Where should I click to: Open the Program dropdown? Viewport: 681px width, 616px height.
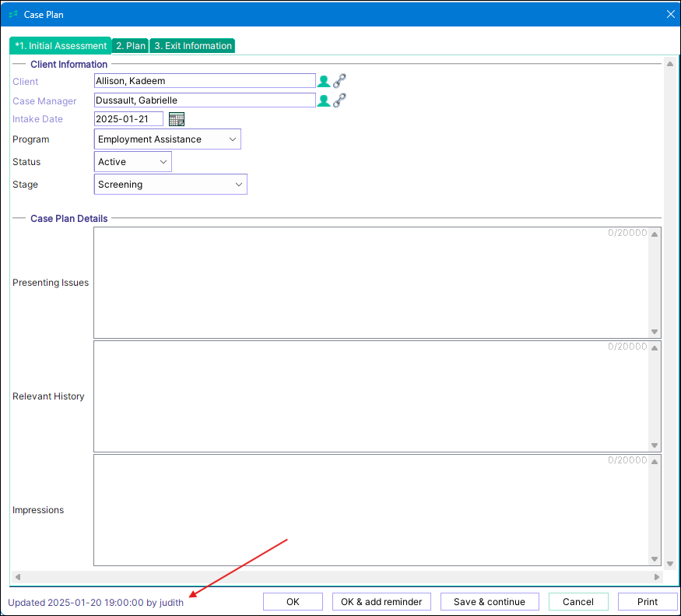pyautogui.click(x=167, y=139)
